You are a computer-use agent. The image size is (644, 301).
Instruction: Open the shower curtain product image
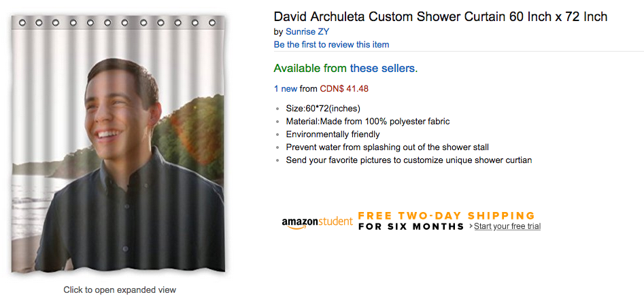pos(120,145)
